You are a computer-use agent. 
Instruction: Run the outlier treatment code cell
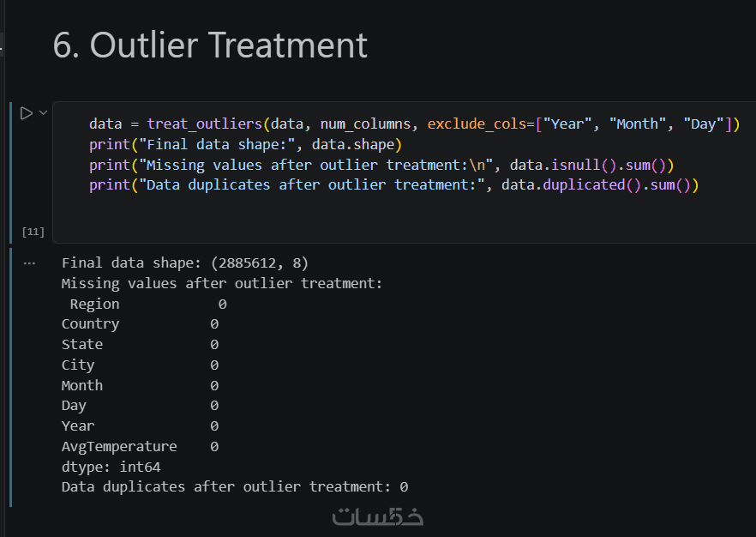point(26,113)
